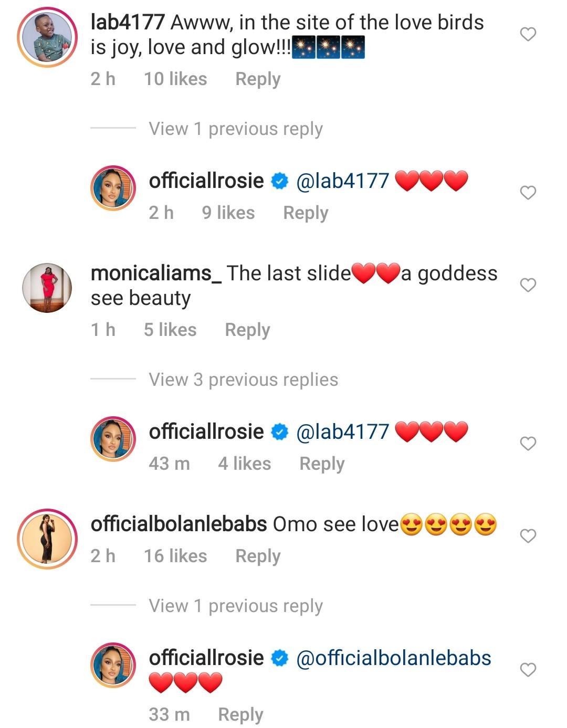Viewport: 567px width, 728px height.
Task: Like officiallrosie's 43 m reply
Action: click(528, 444)
